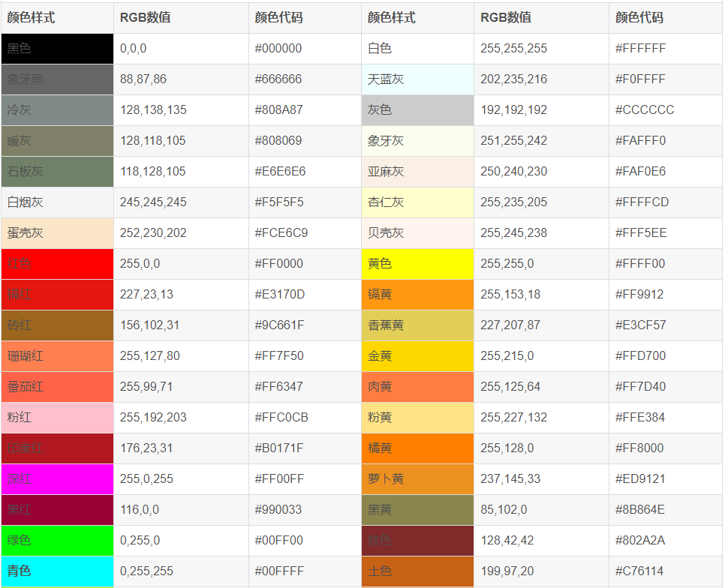The image size is (725, 588).
Task: Select the color code #C76114
Action: coord(639,571)
